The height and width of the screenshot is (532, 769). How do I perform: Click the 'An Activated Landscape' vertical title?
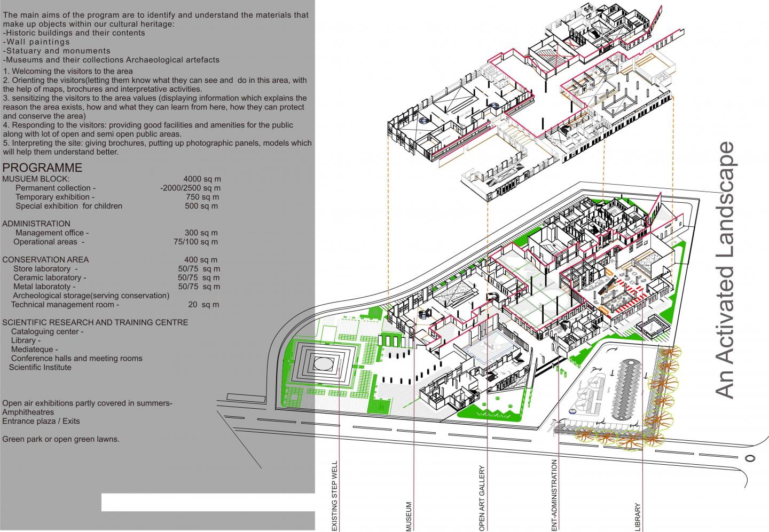coord(725,270)
